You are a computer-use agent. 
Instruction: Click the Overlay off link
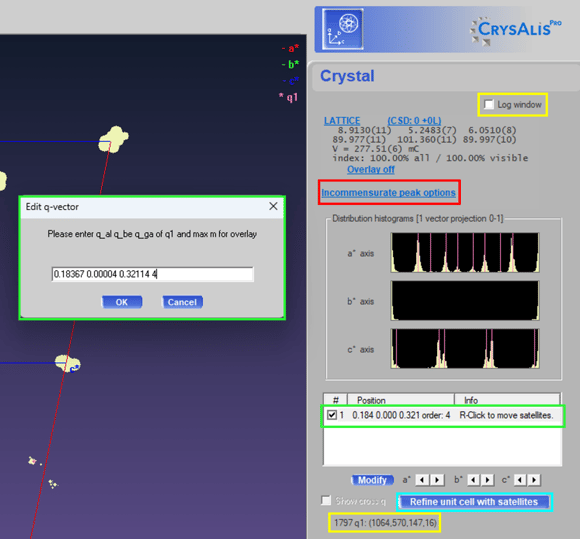(x=371, y=169)
